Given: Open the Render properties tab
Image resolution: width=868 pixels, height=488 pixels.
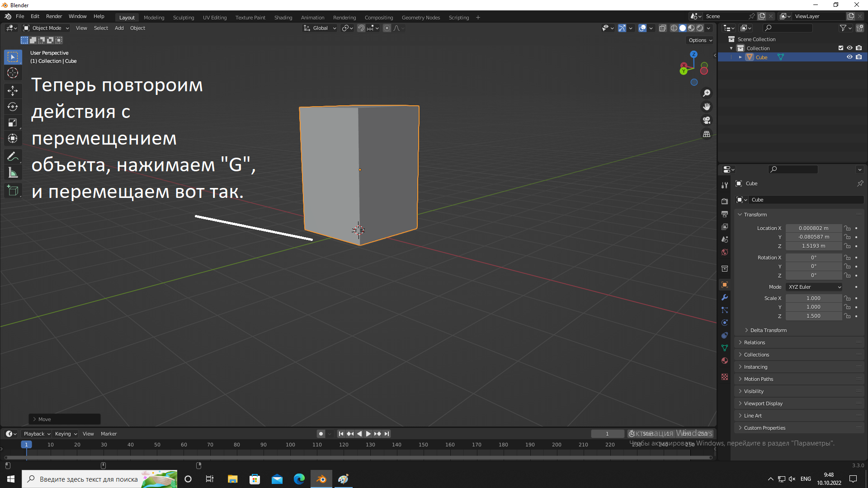Looking at the screenshot, I should tap(725, 201).
